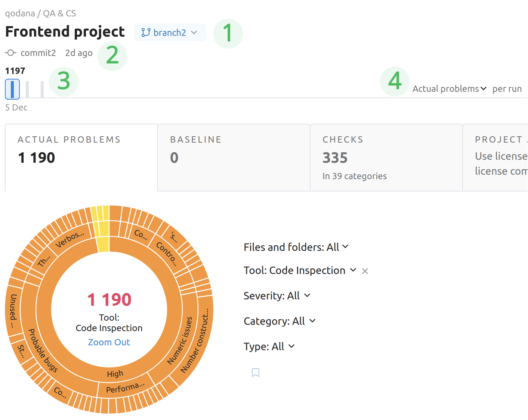Screen dimensions: 528x420
Task: Click the bookmark icon below the filters
Action: (256, 372)
